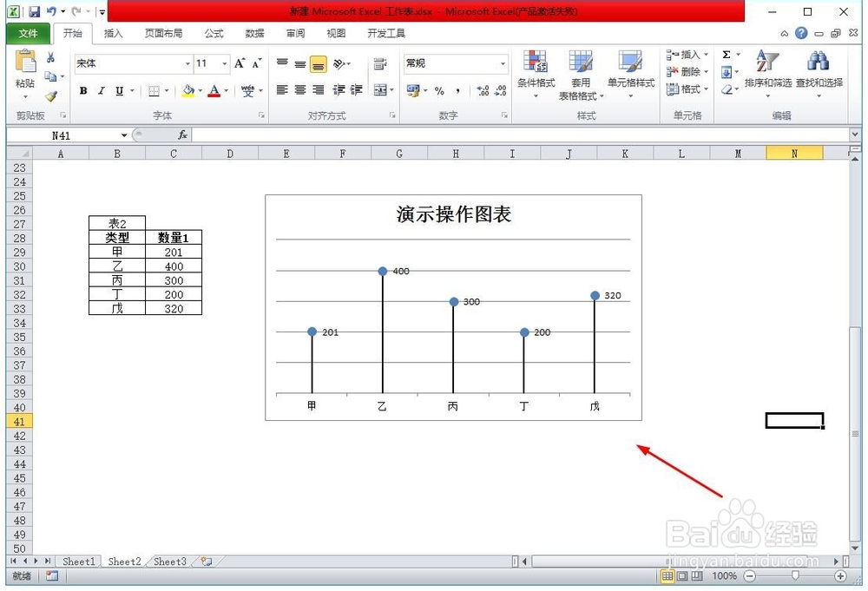Switch to the 插入 ribbon tab

[116, 33]
